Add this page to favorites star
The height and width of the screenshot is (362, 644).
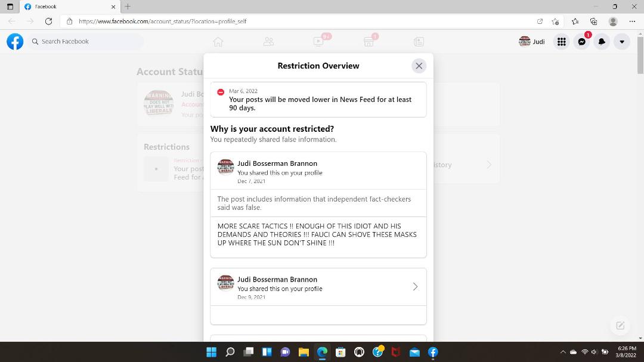[x=555, y=21]
